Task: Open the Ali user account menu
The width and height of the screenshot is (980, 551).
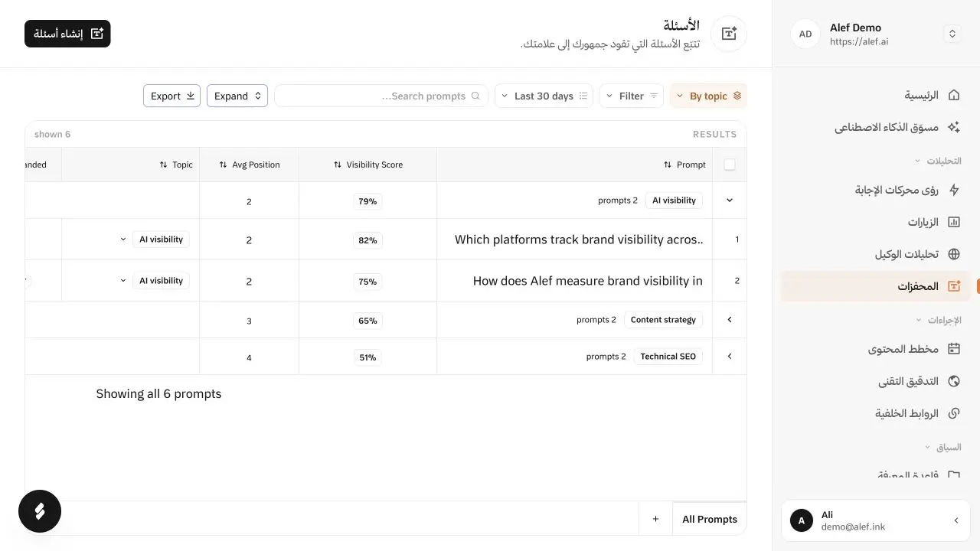Action: [875, 520]
